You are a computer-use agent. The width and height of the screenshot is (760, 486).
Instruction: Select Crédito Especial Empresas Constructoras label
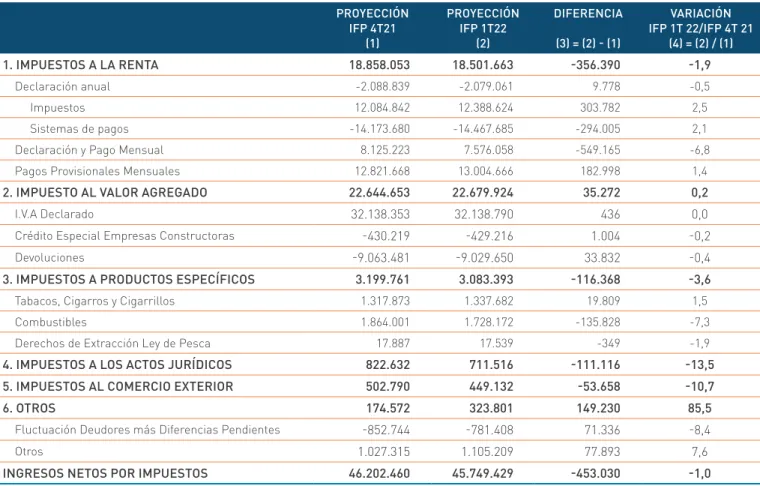[125, 236]
